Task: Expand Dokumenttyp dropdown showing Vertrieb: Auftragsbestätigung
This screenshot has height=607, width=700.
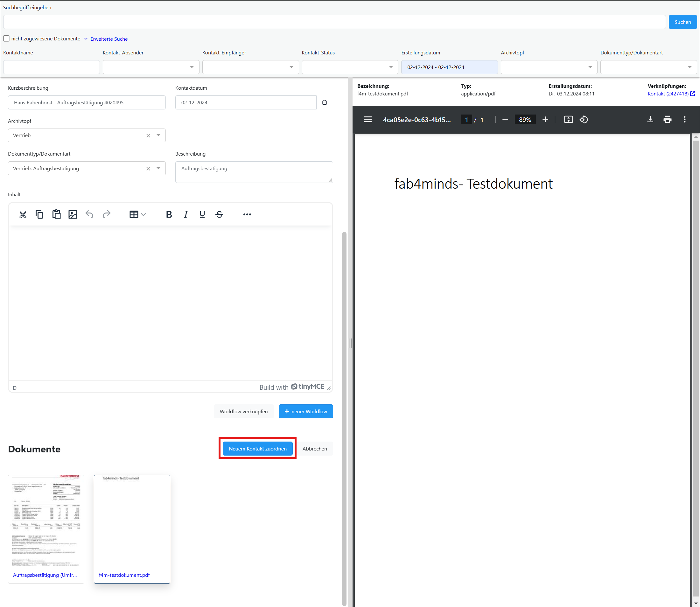Action: (x=158, y=168)
